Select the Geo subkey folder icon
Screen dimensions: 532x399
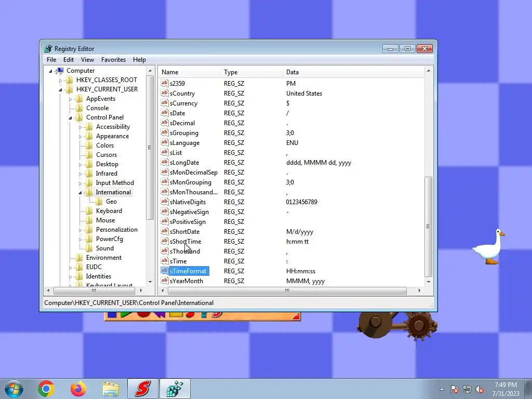[99, 202]
